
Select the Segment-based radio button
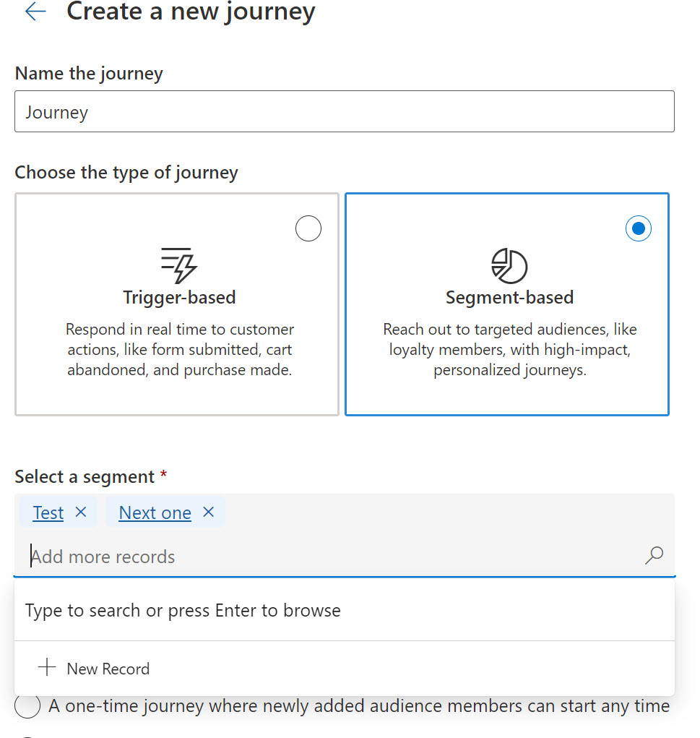(639, 228)
